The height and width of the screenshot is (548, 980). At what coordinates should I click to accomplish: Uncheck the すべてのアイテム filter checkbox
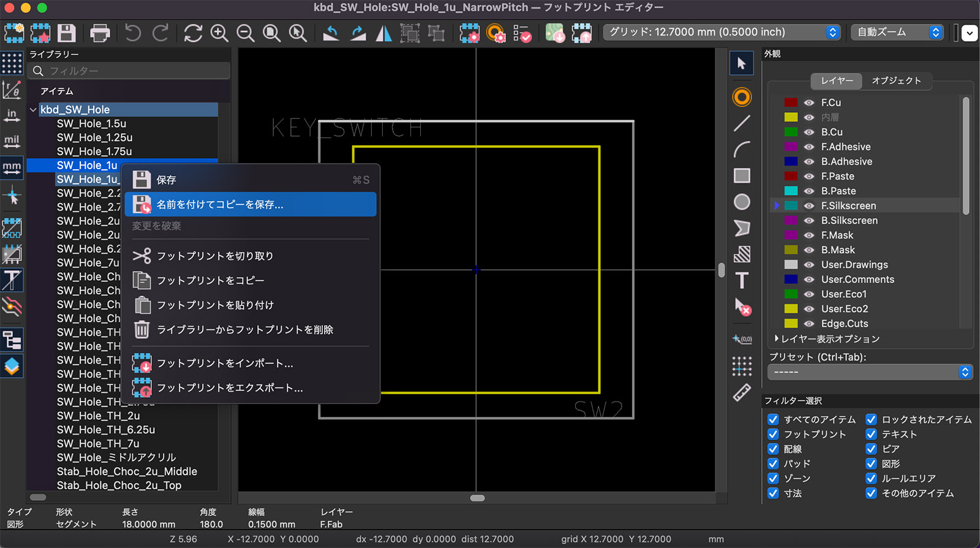pyautogui.click(x=774, y=420)
